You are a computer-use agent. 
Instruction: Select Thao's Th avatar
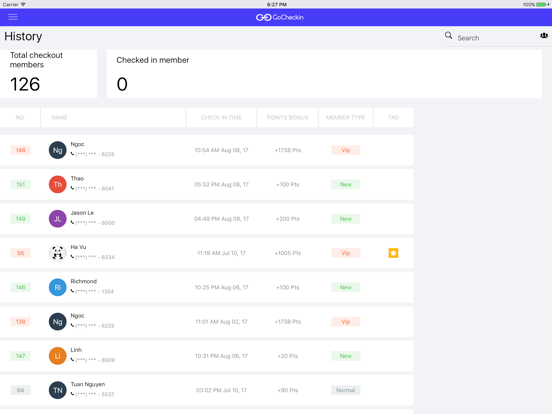pyautogui.click(x=57, y=184)
